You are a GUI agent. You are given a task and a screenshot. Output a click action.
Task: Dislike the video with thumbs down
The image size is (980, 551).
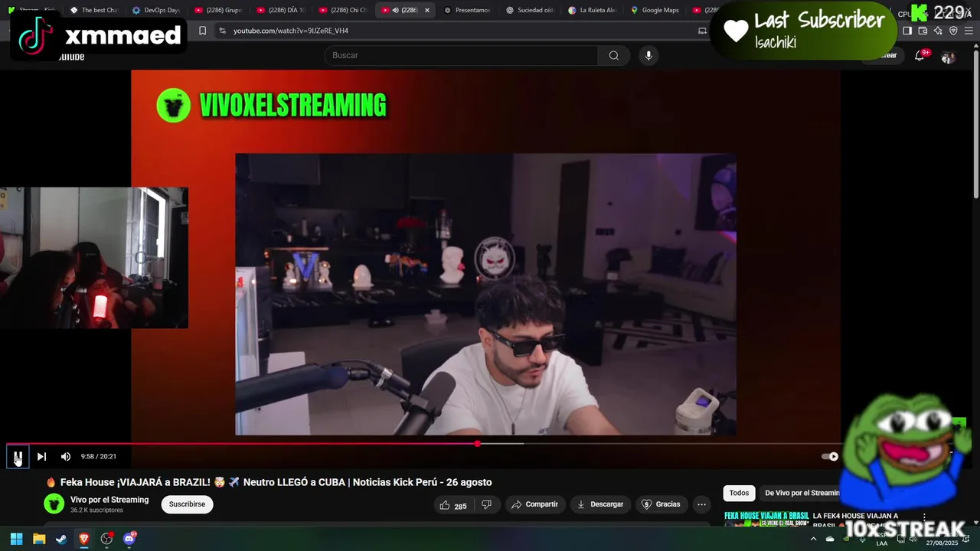[486, 505]
